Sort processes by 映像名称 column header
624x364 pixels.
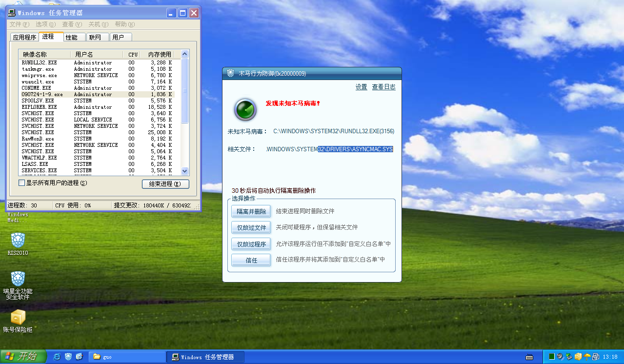click(45, 54)
